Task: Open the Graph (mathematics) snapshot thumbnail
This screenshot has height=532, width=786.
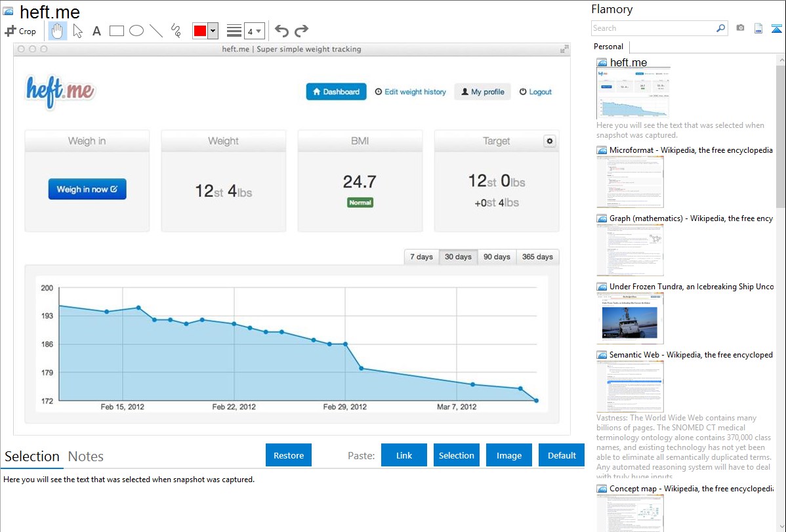Action: (x=630, y=250)
